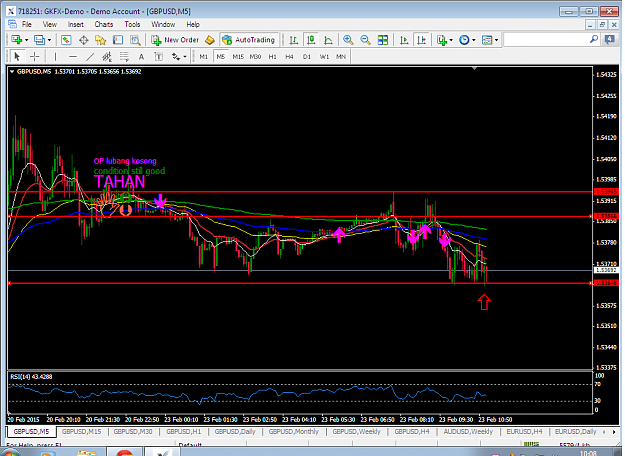The image size is (625, 456).
Task: Select the vertical line tool
Action: click(55, 57)
